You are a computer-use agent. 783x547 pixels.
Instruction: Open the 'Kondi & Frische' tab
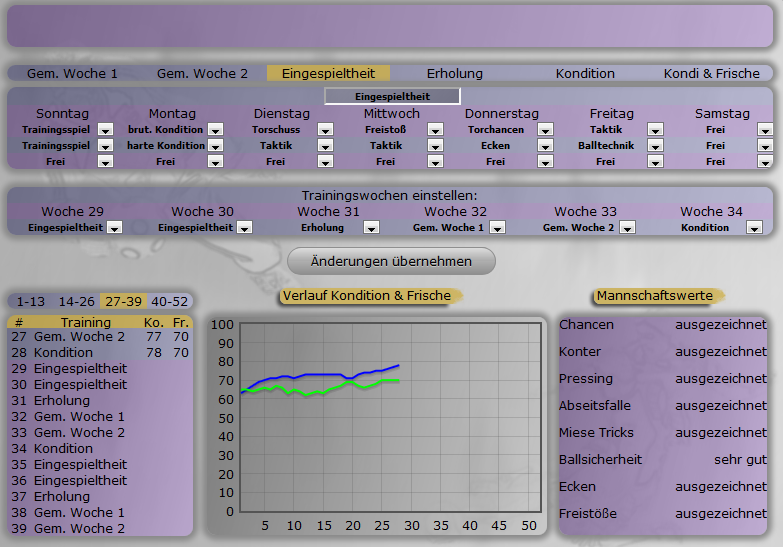[711, 74]
